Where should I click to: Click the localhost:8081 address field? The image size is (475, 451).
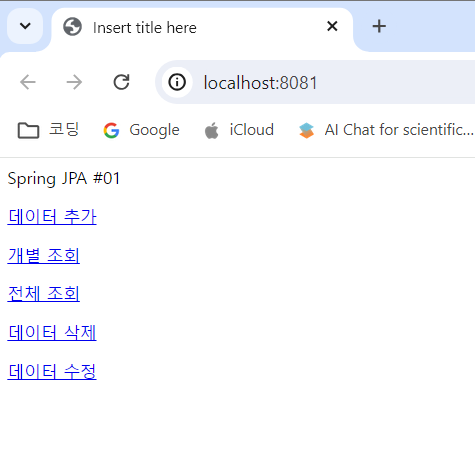tap(315, 82)
